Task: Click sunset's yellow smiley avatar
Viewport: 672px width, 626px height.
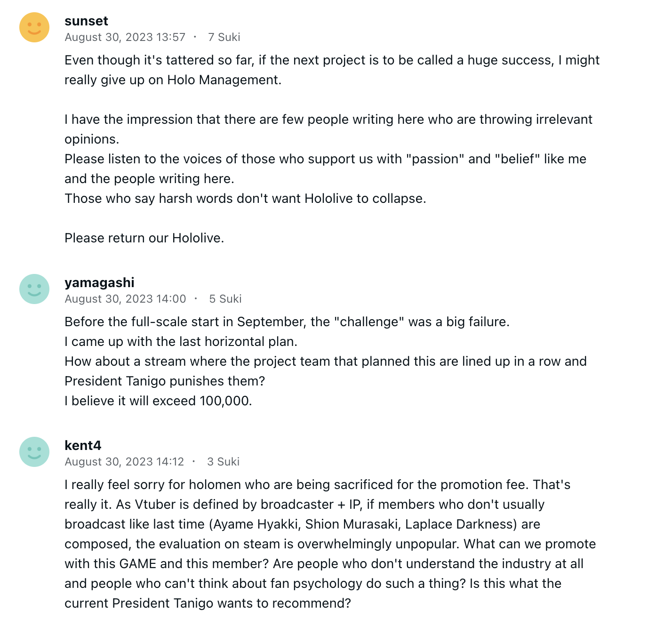Action: coord(34,27)
